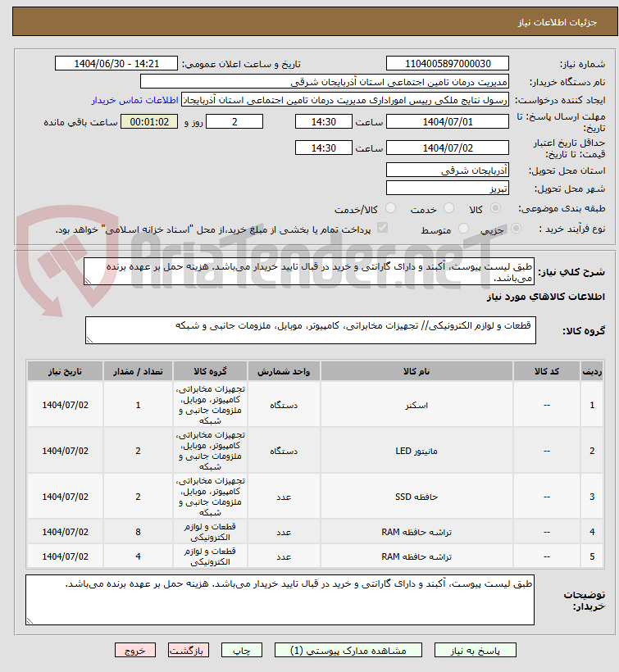The image size is (619, 672).
Task: Click the استان محل تحویل field
Action: [448, 170]
